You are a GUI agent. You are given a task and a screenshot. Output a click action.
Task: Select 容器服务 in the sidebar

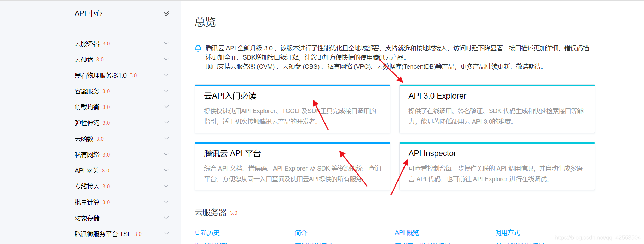pyautogui.click(x=87, y=91)
